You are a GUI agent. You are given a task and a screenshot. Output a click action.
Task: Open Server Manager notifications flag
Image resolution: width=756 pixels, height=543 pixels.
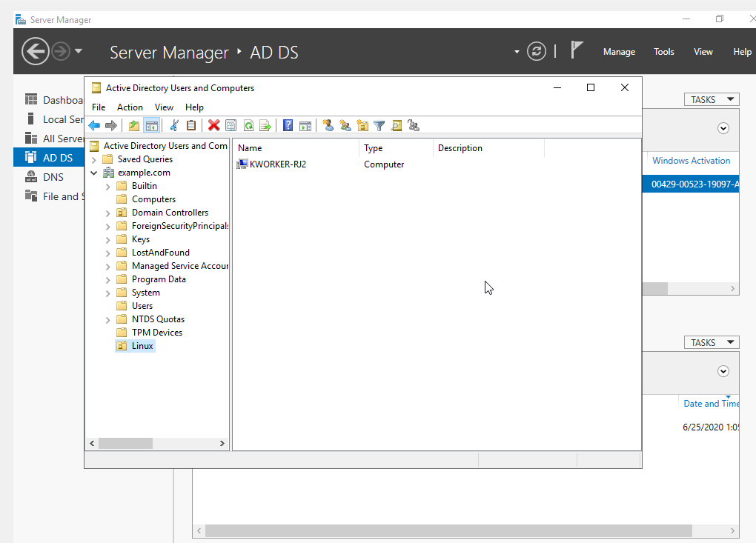(577, 50)
